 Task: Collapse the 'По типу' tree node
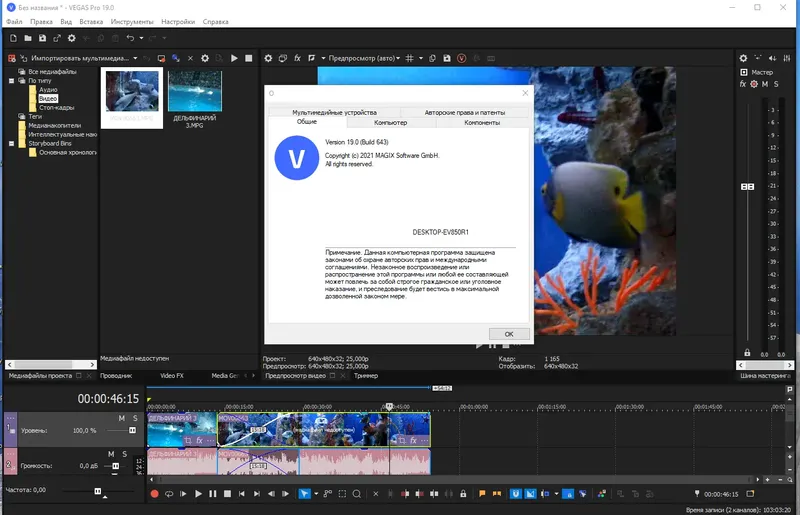coord(11,81)
